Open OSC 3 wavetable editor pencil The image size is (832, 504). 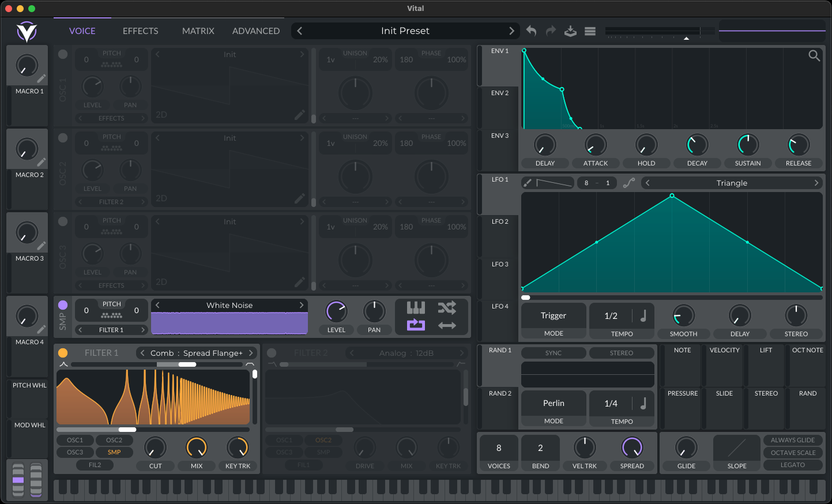300,282
